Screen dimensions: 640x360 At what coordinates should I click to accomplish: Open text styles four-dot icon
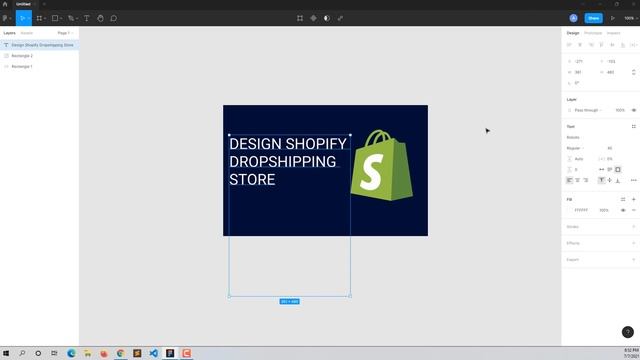point(633,127)
